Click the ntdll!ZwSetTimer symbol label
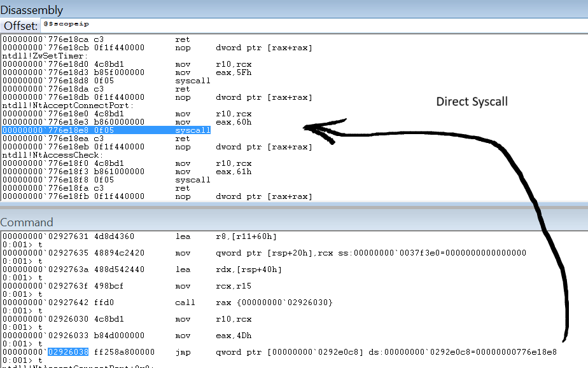 [45, 56]
